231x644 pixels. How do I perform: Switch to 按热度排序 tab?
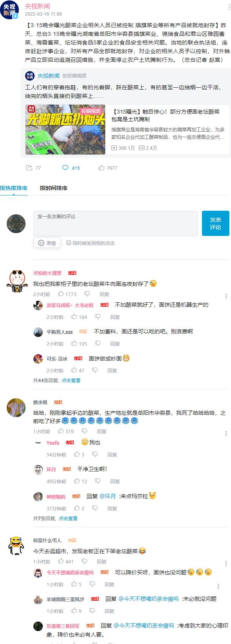[14, 188]
